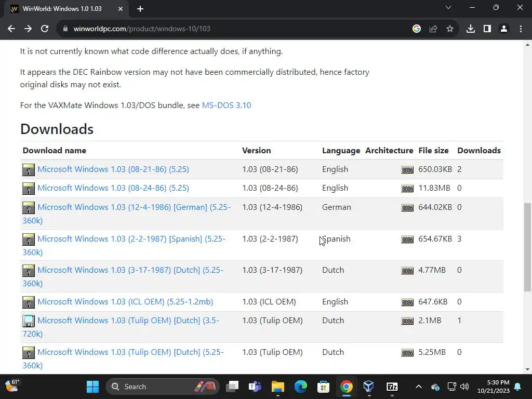This screenshot has width=532, height=399.
Task: Reload the WinWorld page
Action: tap(45, 29)
